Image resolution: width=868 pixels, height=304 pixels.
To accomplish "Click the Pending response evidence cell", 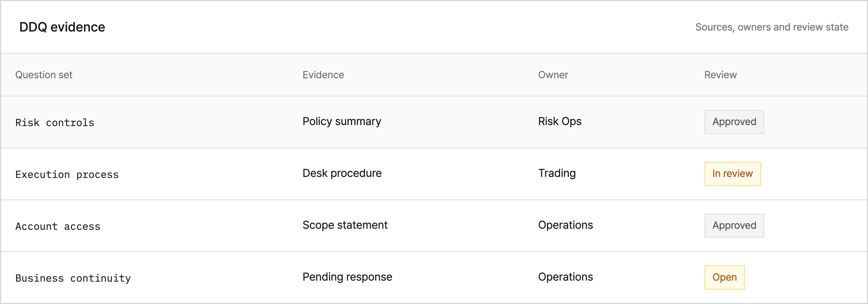I will pos(347,277).
